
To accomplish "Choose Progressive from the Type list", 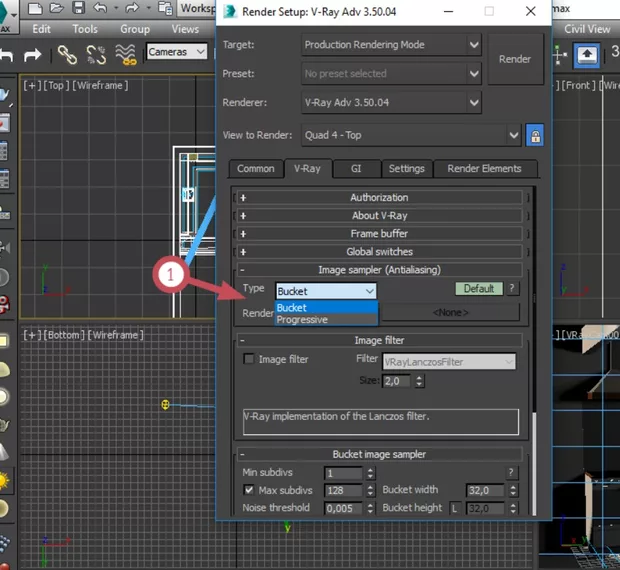I will pos(302,320).
